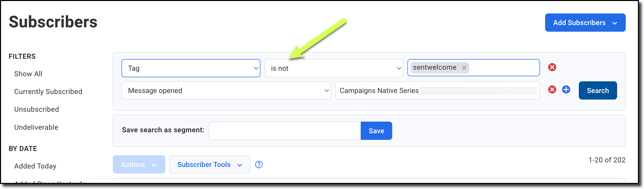Remove the sentwelcome tag chip

pos(464,68)
